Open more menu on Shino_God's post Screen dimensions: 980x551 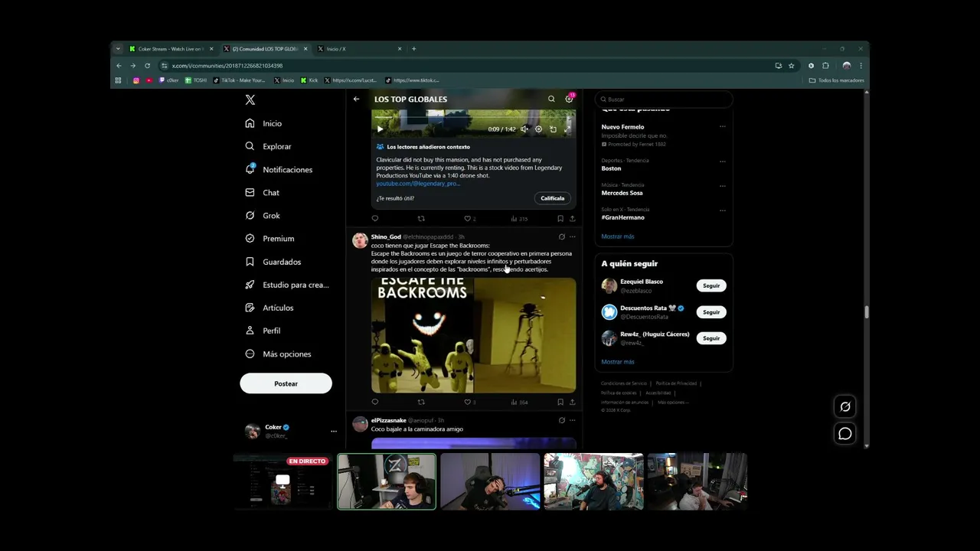tap(572, 236)
